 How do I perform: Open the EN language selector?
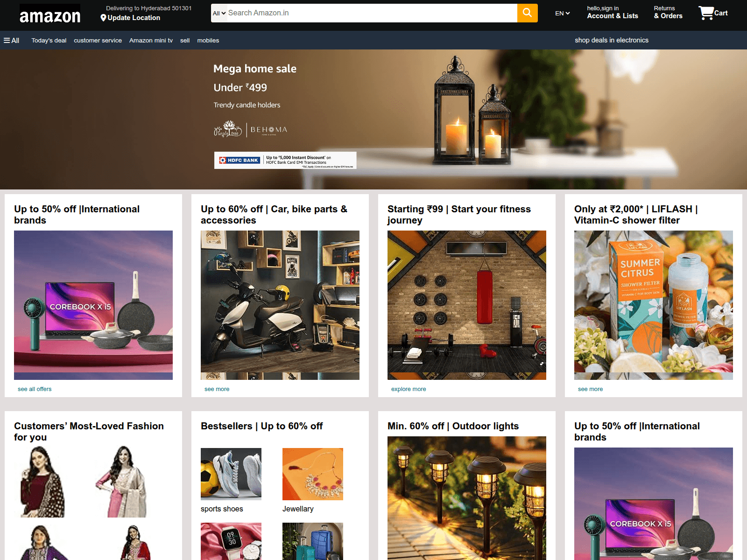pyautogui.click(x=562, y=14)
